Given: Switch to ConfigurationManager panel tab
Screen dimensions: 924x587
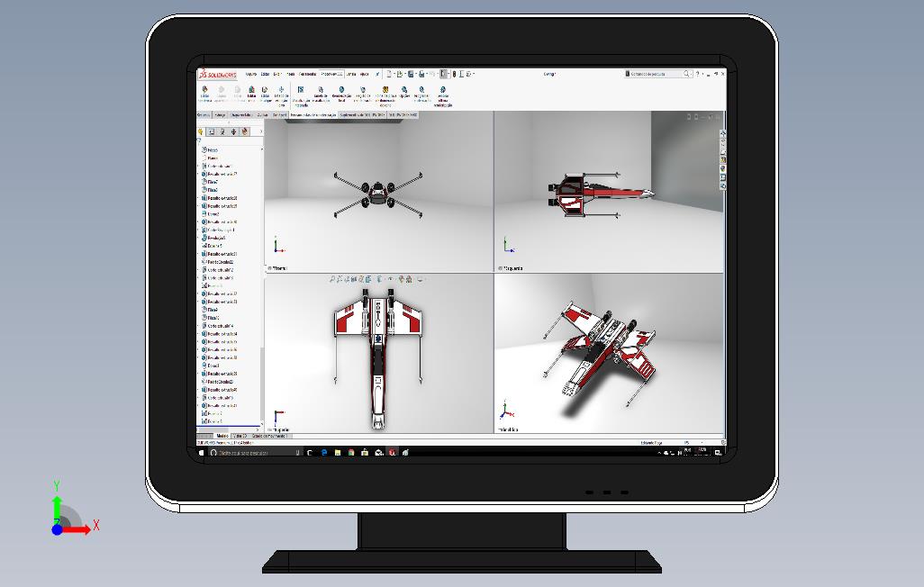Looking at the screenshot, I should point(222,131).
